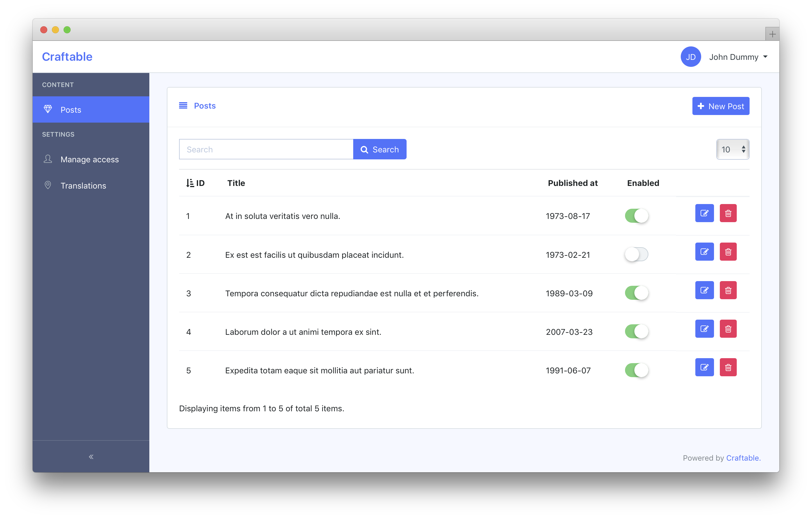Collapse the sidebar navigation panel
The height and width of the screenshot is (519, 812).
91,456
